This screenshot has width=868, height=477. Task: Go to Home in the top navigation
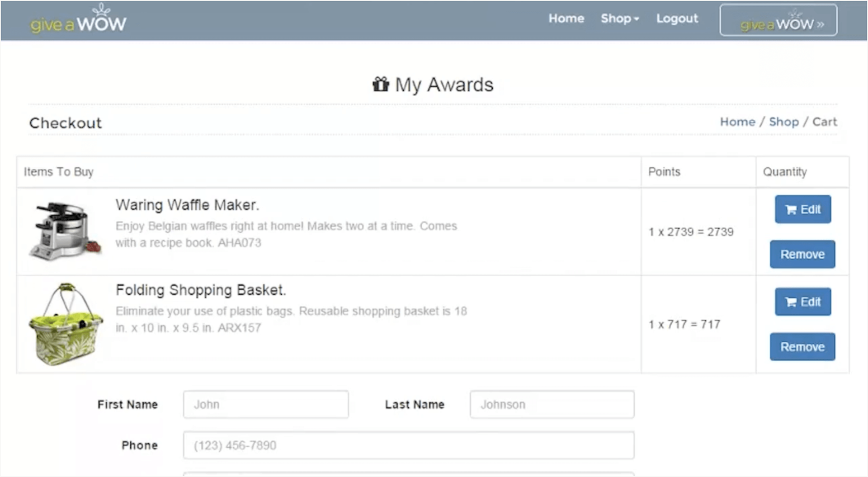coord(566,18)
